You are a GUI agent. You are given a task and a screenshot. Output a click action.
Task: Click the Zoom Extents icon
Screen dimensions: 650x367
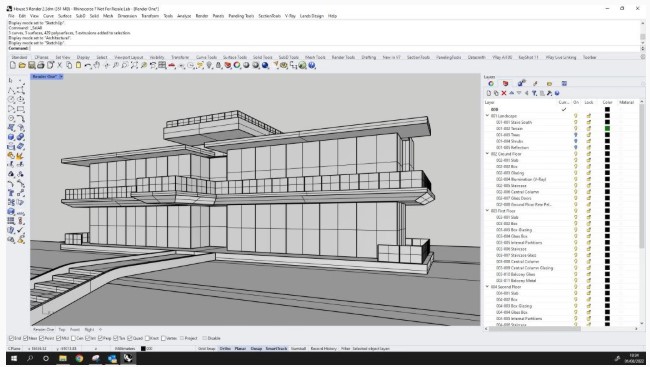[134, 65]
